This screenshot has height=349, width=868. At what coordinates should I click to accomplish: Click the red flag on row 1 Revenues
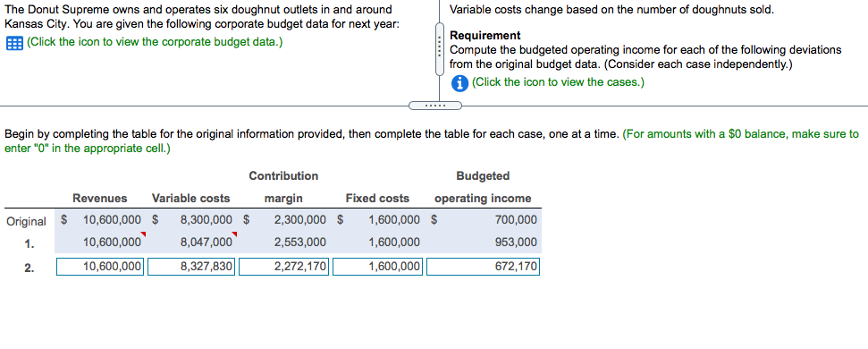(143, 235)
